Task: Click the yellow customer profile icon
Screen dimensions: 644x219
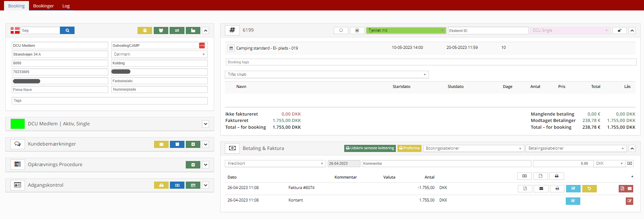Action: 145,30
